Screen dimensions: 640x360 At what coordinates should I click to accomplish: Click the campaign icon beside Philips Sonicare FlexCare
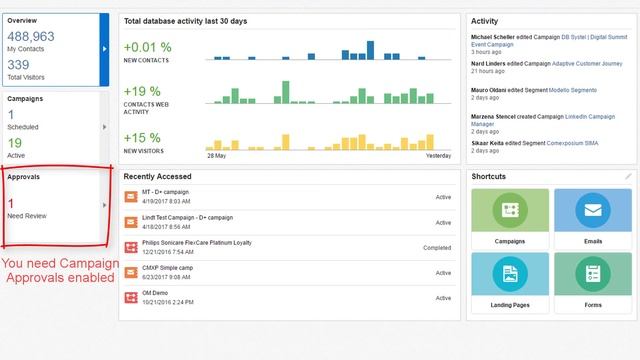131,247
